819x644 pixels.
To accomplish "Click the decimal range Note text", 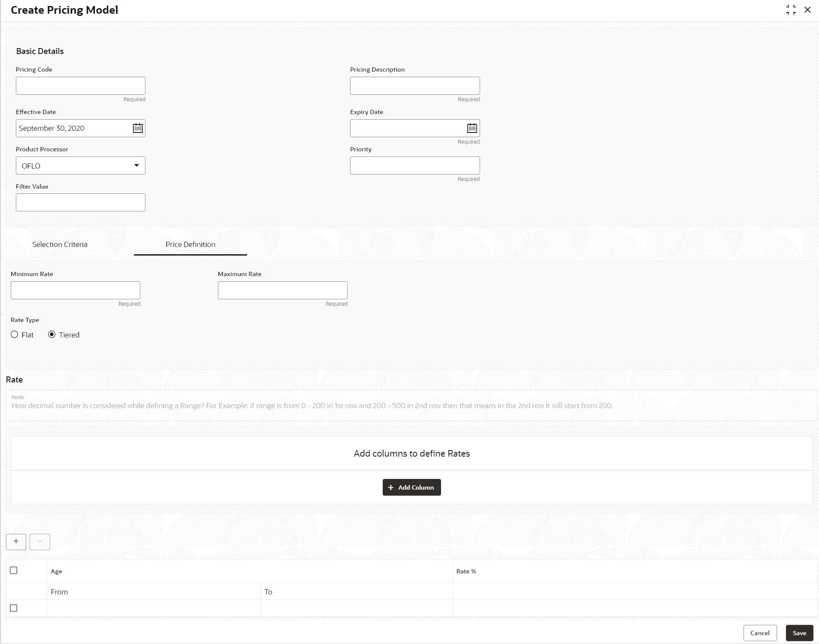I will (x=312, y=406).
